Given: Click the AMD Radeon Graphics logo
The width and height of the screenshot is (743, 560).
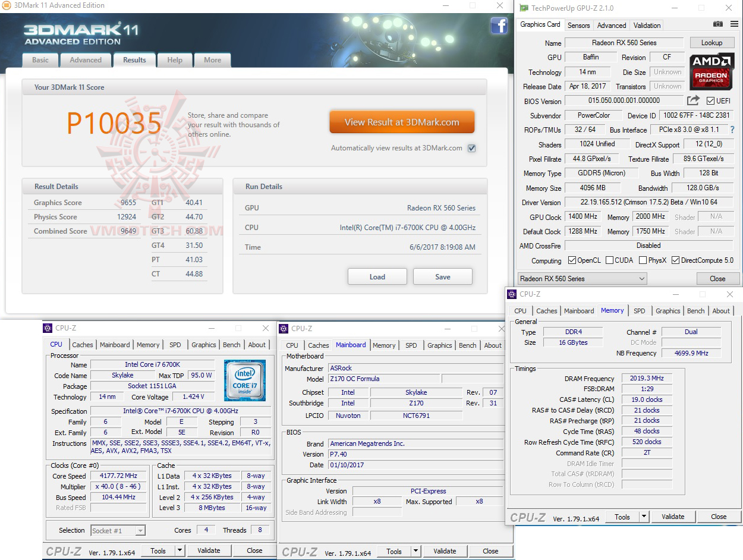Looking at the screenshot, I should click(x=711, y=71).
